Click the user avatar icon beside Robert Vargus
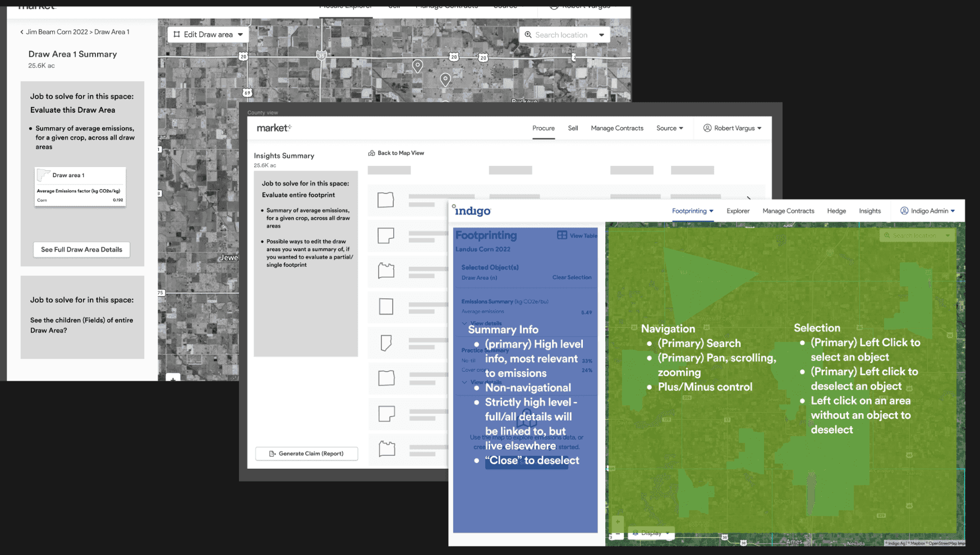 (707, 128)
